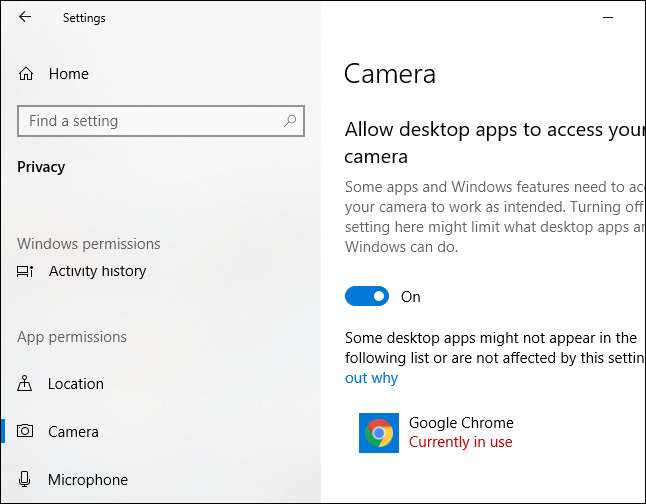Click the Microphone icon in sidebar
This screenshot has height=504, width=646.
tap(26, 480)
